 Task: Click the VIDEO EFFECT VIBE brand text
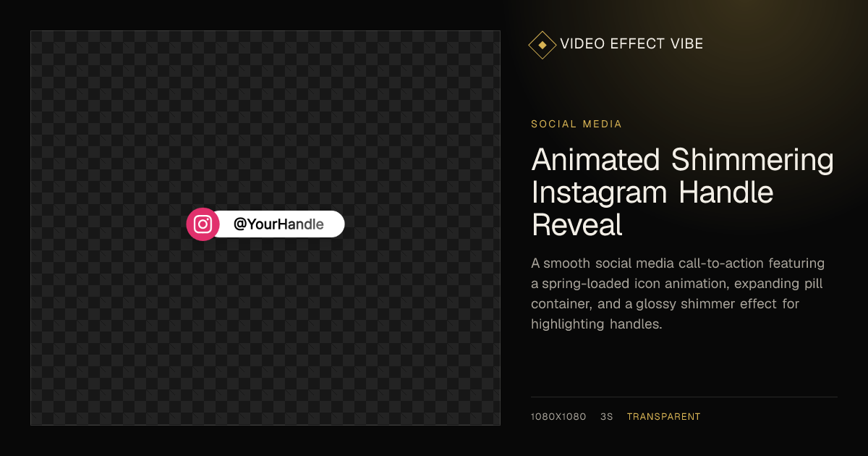[x=631, y=44]
